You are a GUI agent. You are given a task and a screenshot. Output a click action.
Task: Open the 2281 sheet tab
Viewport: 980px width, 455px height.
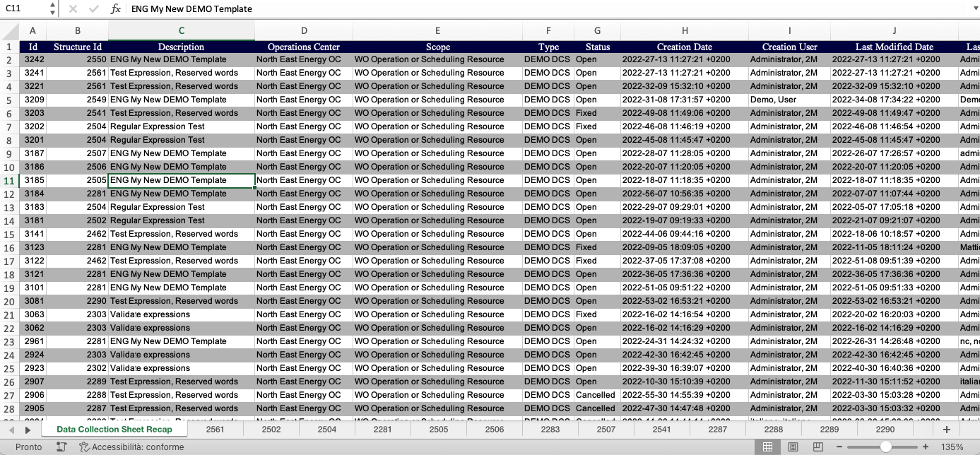382,430
